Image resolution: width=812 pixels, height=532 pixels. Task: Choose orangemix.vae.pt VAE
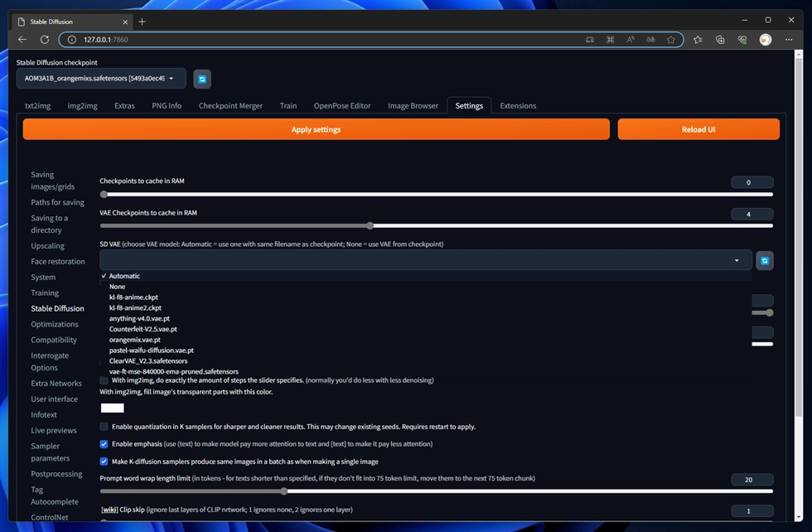click(x=426, y=340)
